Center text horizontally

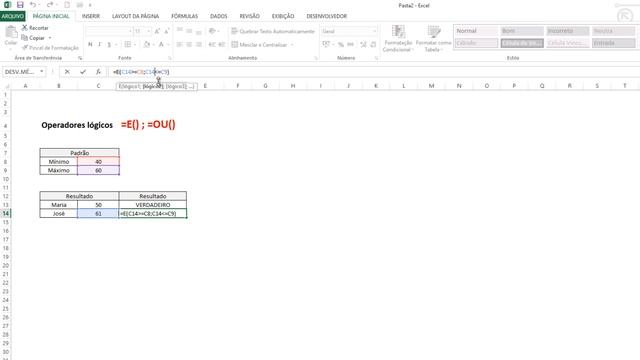click(189, 44)
